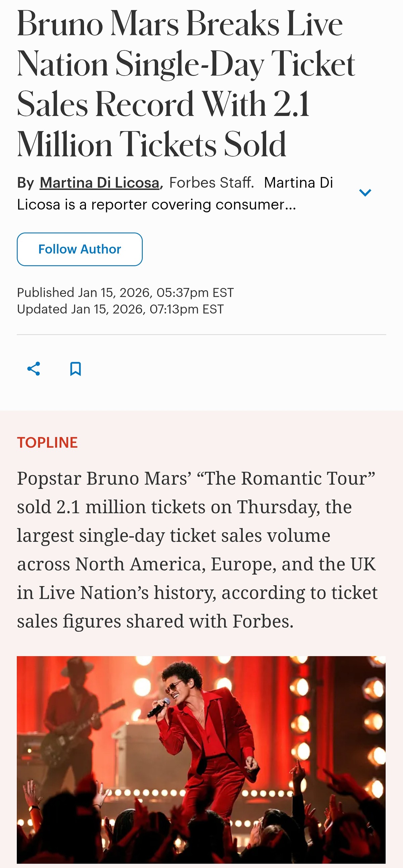Tap the share article icon
403x868 pixels.
pos(34,369)
